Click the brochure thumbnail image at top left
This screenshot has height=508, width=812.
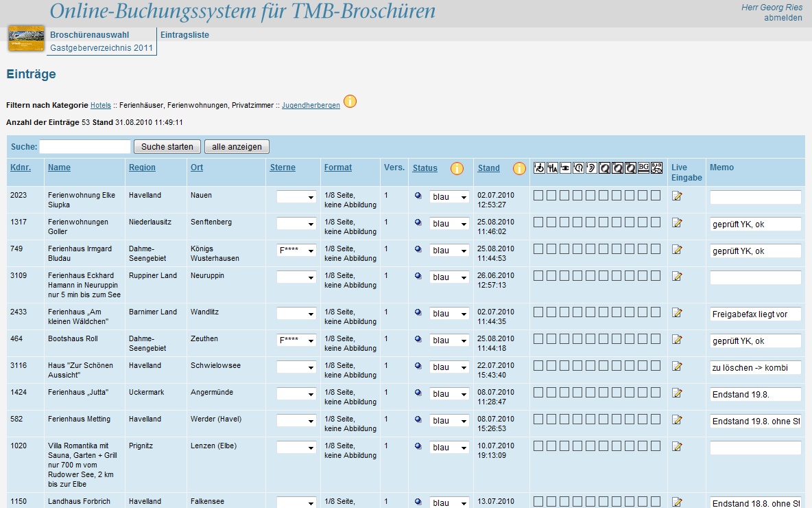(x=26, y=39)
